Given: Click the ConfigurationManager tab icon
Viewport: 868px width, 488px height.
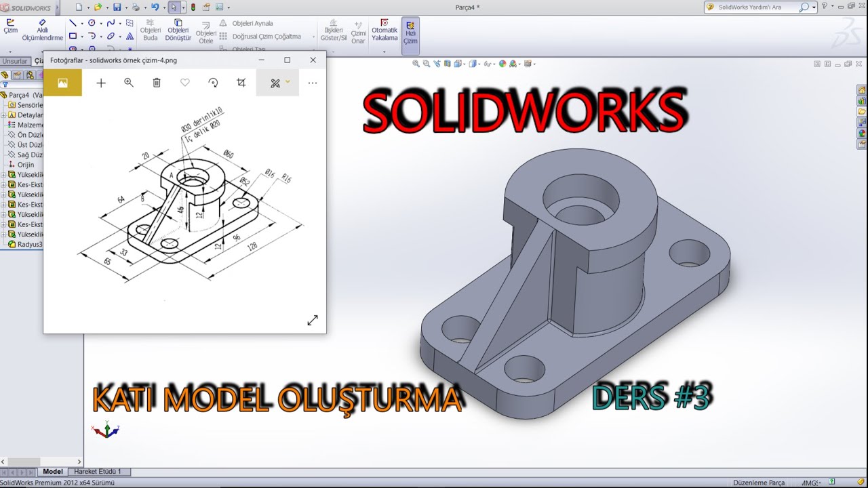Looking at the screenshot, I should [29, 75].
